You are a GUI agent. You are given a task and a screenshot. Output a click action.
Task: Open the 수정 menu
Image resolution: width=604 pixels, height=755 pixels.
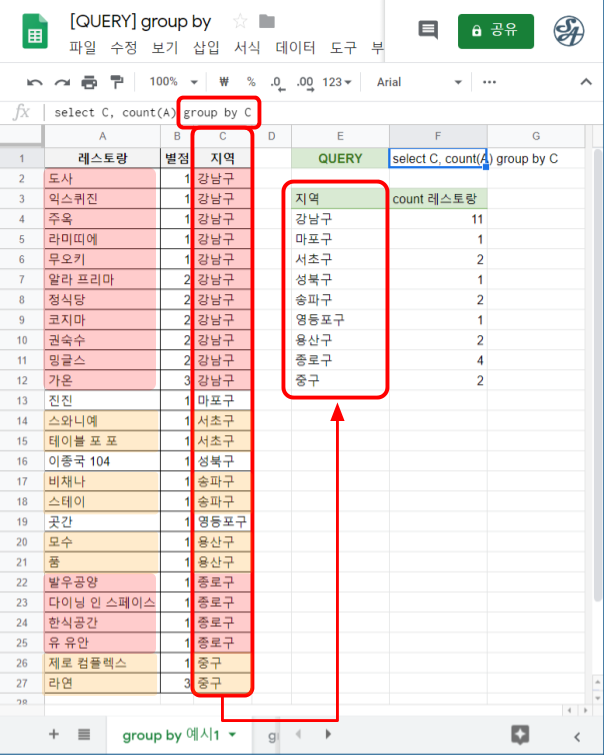(123, 47)
